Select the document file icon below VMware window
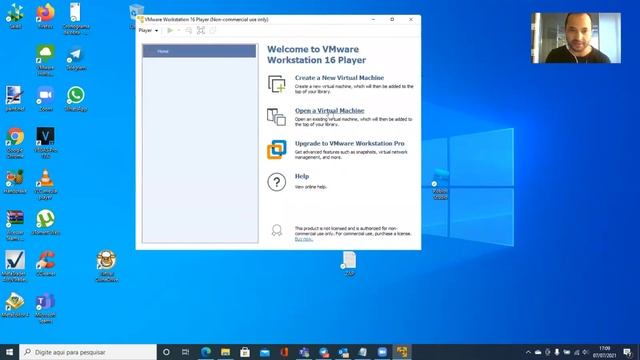Screen dimensions: 640x360 pyautogui.click(x=349, y=264)
